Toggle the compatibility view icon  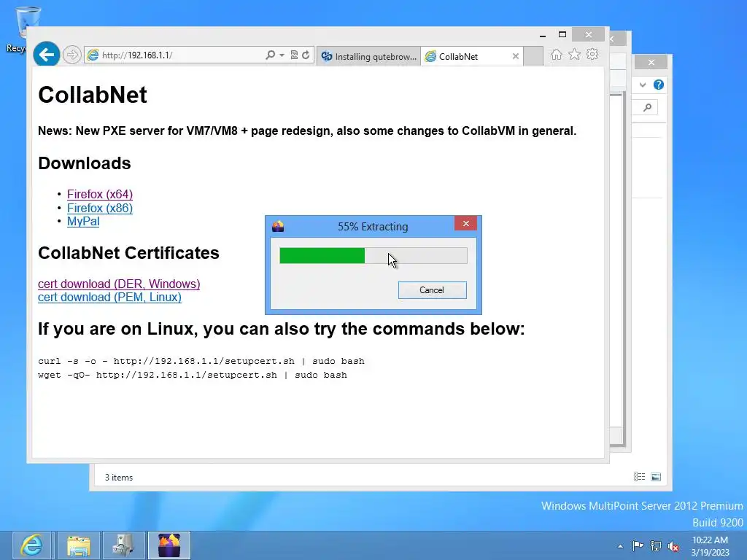pos(294,55)
